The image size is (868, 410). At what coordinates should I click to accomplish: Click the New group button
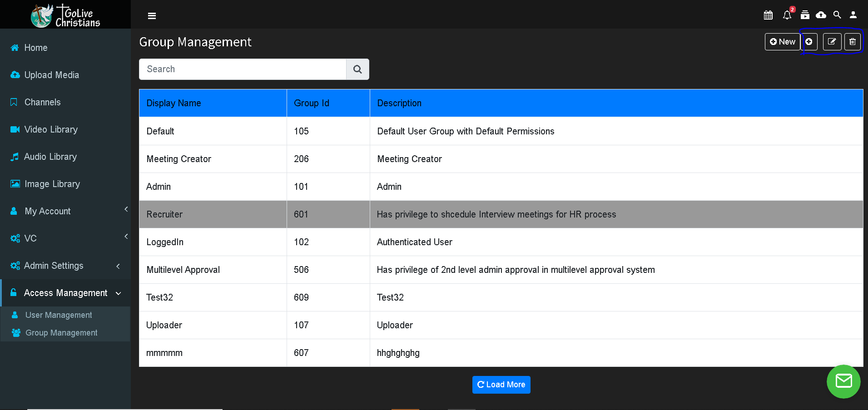tap(782, 42)
